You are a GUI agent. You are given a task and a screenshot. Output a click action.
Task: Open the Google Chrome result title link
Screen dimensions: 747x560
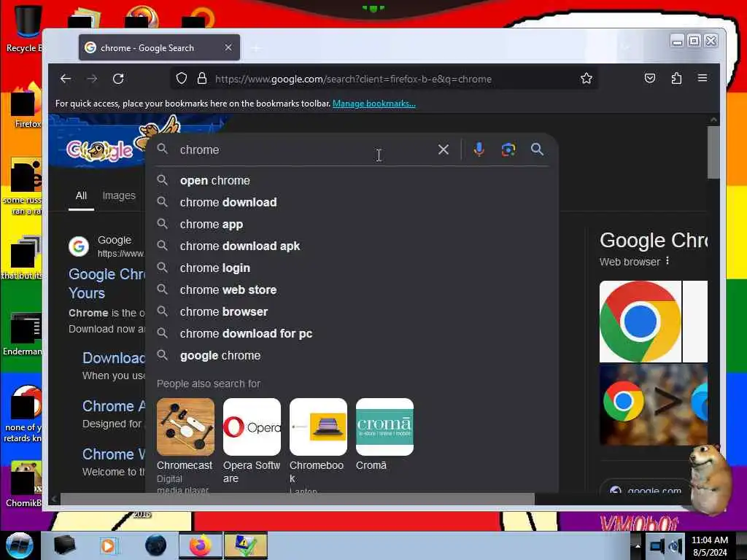(107, 284)
